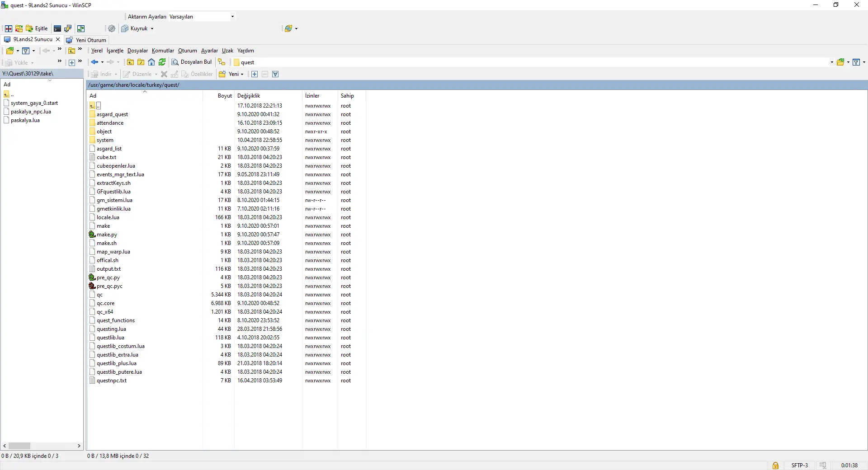The width and height of the screenshot is (868, 470).
Task: Sort remote files by Değişiklik column
Action: [x=268, y=96]
